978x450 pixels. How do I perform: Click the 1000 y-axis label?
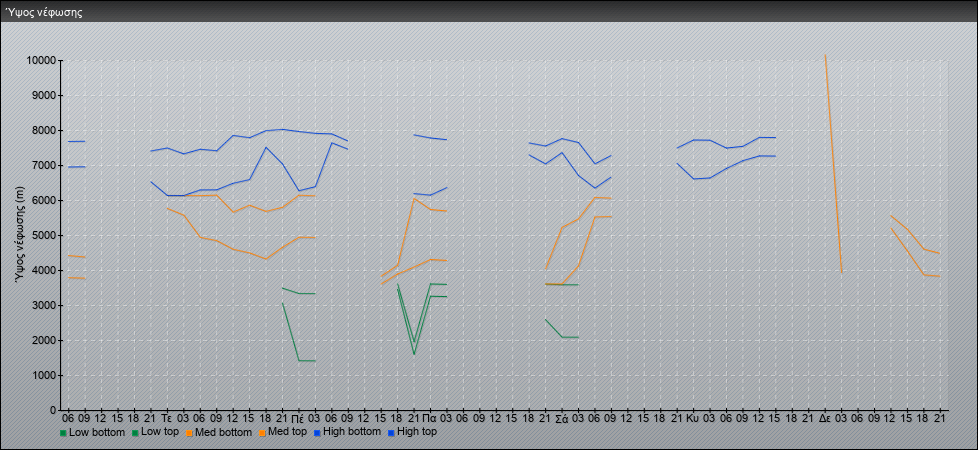point(44,375)
